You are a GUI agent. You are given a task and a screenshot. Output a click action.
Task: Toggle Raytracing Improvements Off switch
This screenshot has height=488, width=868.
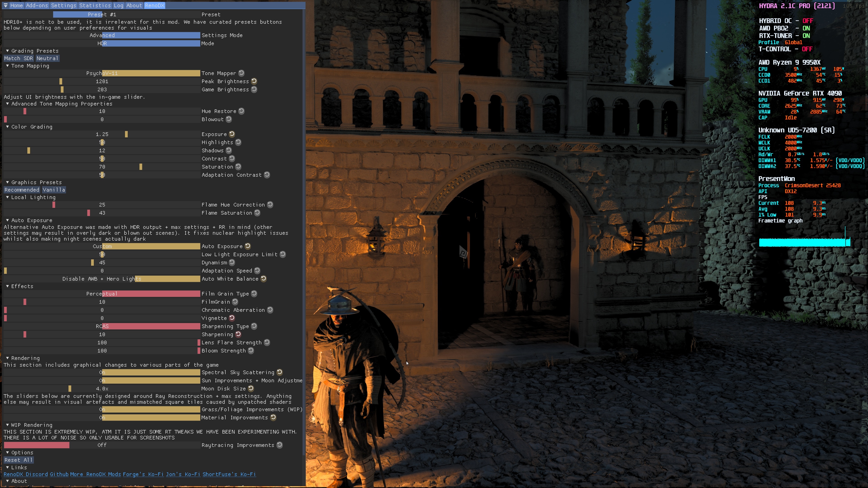tap(102, 445)
